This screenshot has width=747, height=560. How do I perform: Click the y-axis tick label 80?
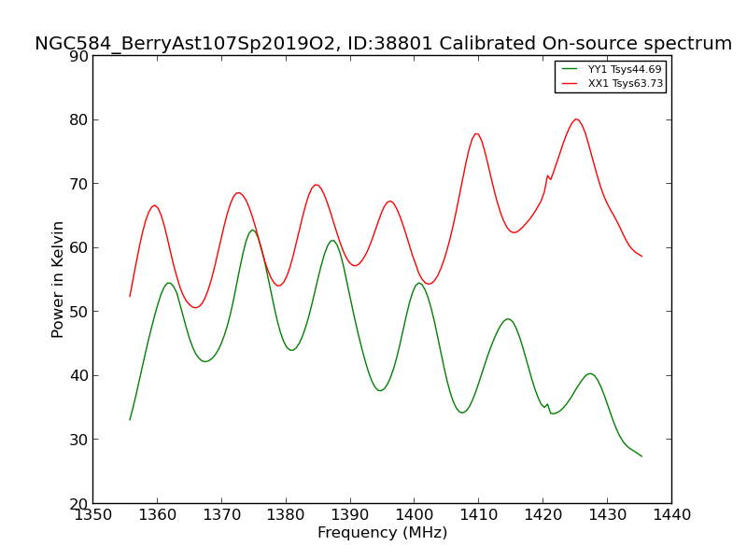(x=79, y=120)
